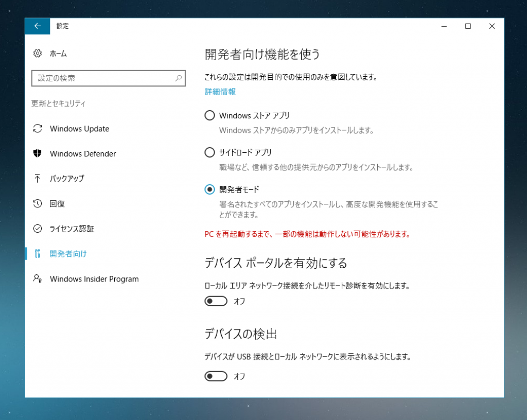This screenshot has width=527, height=420.
Task: Select the ライセンス認証 checkmark icon
Action: point(37,229)
